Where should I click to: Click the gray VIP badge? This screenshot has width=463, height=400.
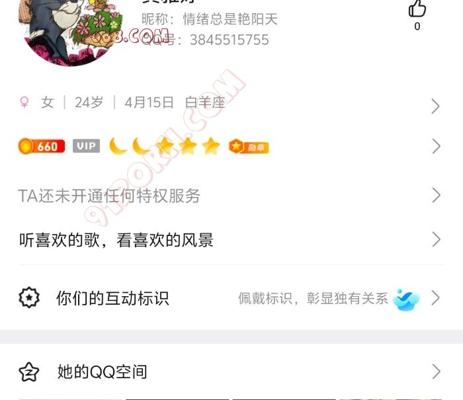pyautogui.click(x=86, y=146)
